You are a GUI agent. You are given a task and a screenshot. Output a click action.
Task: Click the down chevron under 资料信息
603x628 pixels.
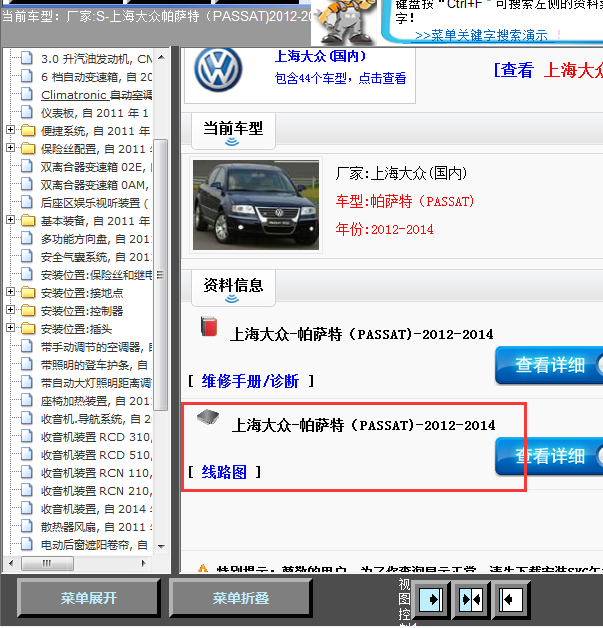pyautogui.click(x=232, y=299)
